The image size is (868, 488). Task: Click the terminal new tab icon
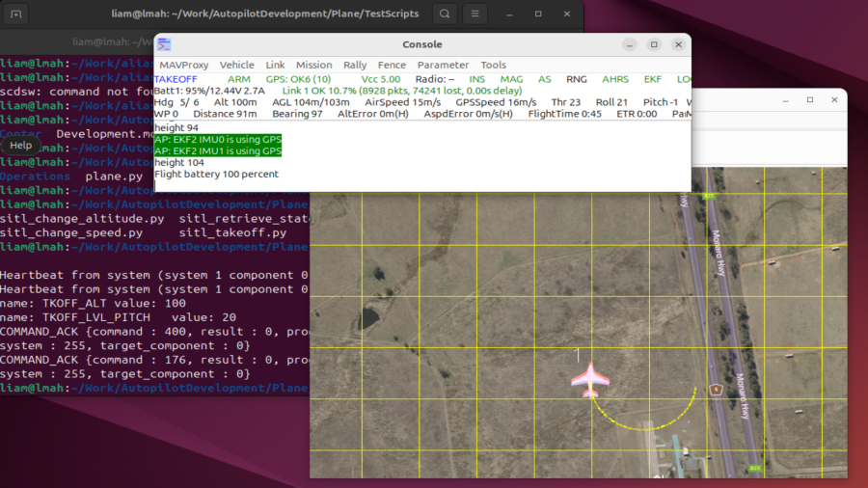pyautogui.click(x=15, y=14)
